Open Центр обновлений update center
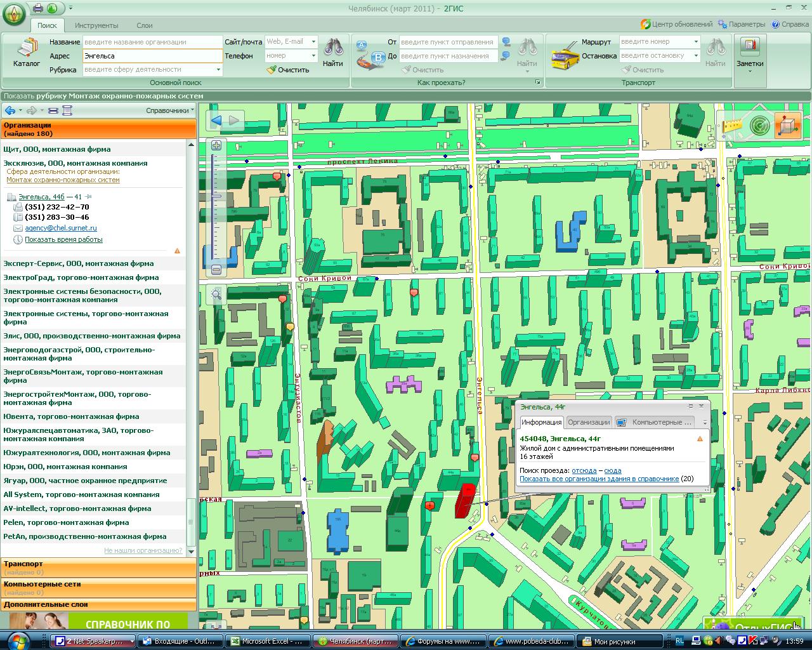The width and height of the screenshot is (812, 650). point(676,24)
